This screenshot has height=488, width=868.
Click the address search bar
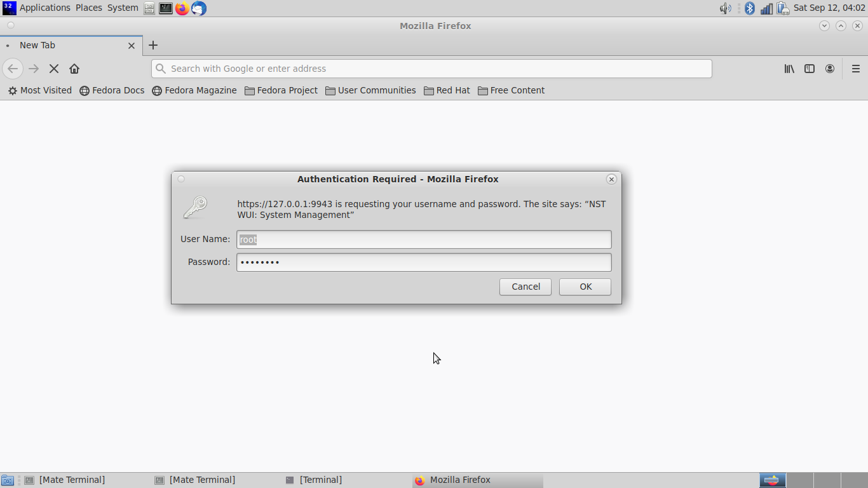pyautogui.click(x=431, y=69)
